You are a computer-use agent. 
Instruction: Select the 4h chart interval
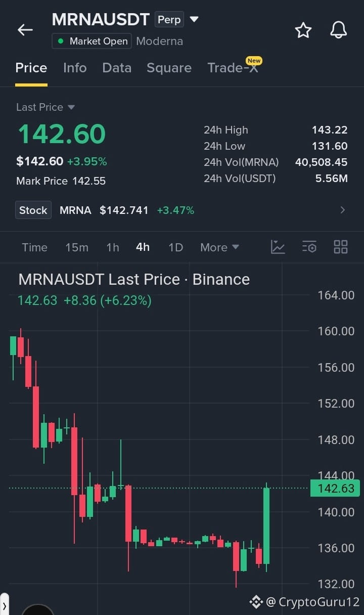pos(143,247)
